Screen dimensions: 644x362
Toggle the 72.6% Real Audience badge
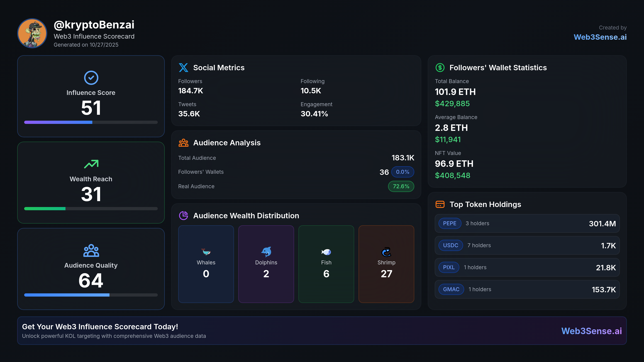pos(401,186)
